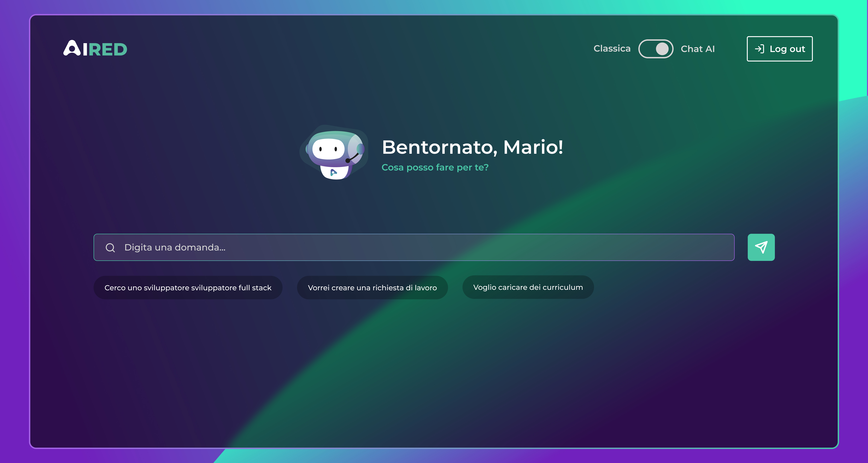Click the 'Bentornato, Mario!' heading
Image resolution: width=868 pixels, height=463 pixels.
pos(472,147)
